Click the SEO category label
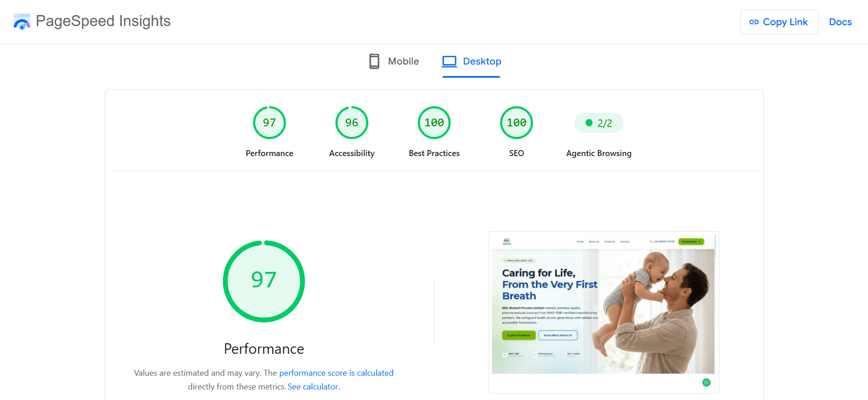Screen dimensions: 868x400 point(517,153)
